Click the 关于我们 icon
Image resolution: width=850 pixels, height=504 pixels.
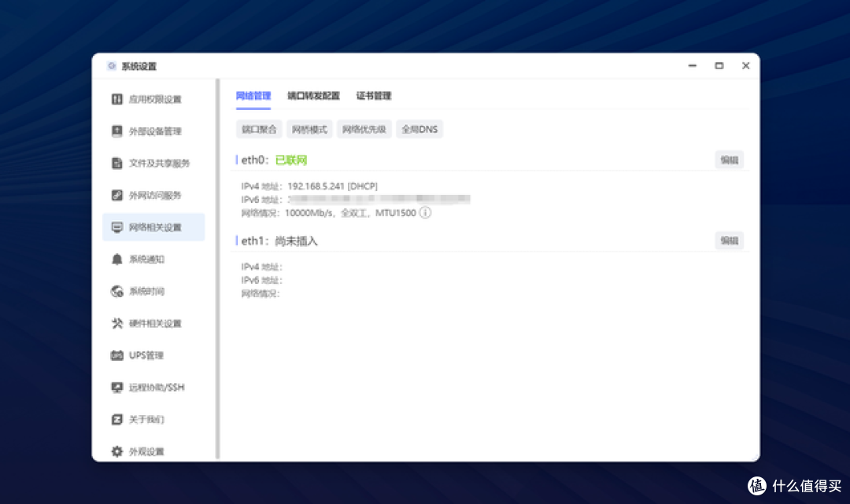(116, 419)
